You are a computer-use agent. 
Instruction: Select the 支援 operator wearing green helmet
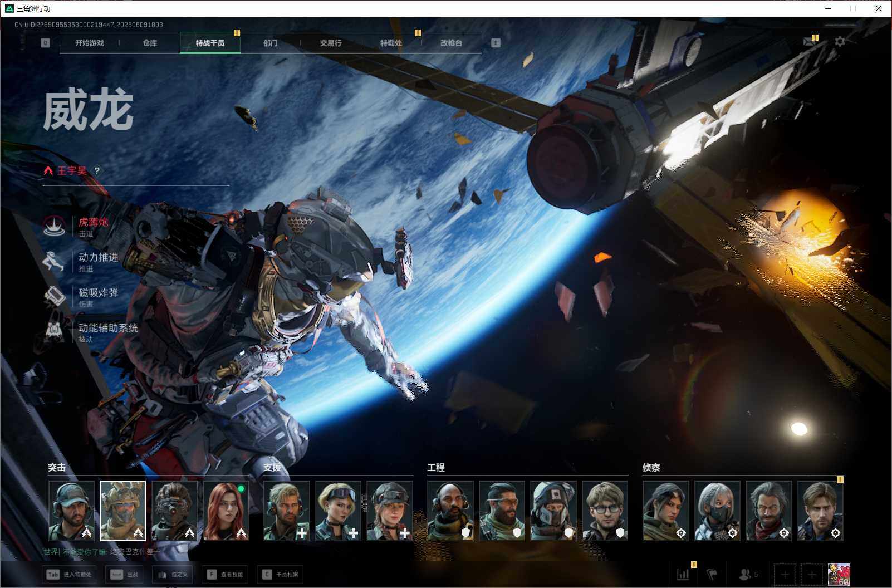[x=390, y=511]
